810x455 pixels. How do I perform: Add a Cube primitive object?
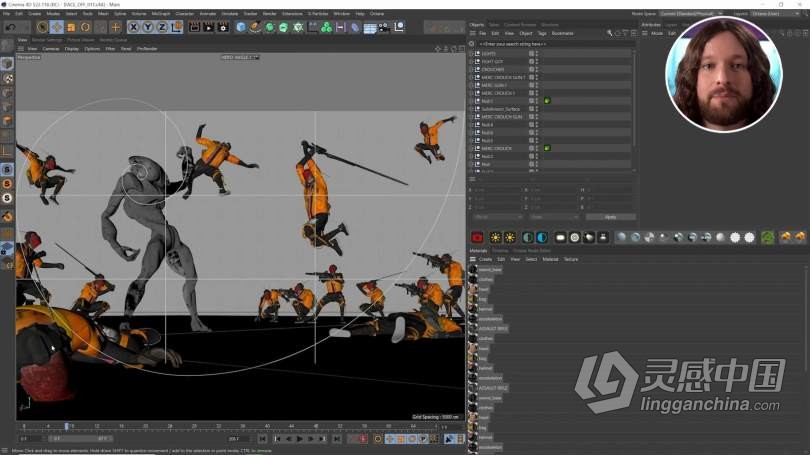pos(241,27)
